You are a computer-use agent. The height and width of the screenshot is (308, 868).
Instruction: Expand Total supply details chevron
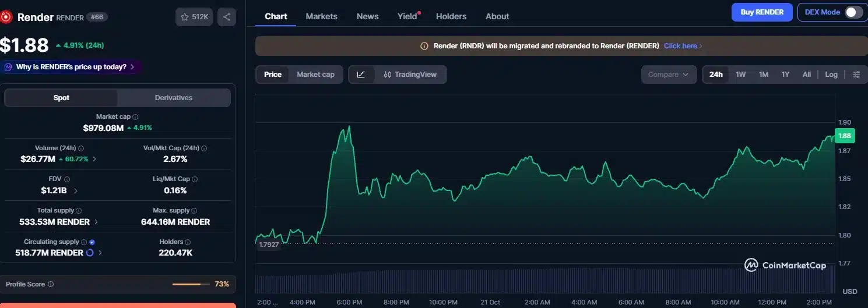coord(96,222)
